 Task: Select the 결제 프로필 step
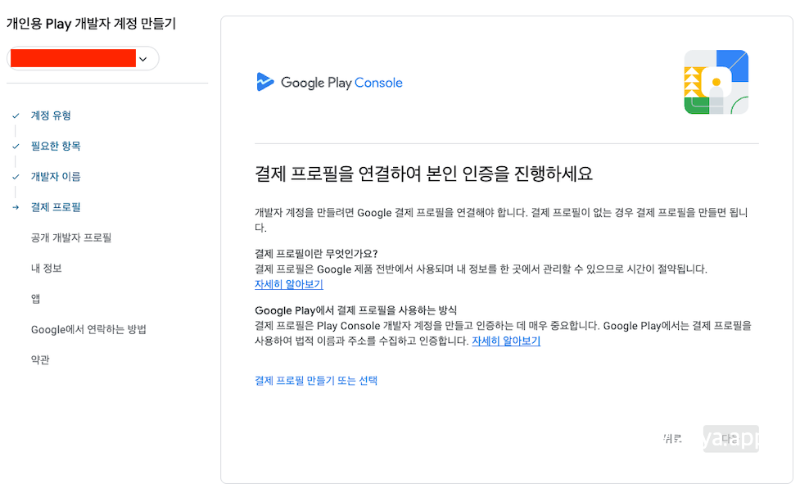point(56,207)
